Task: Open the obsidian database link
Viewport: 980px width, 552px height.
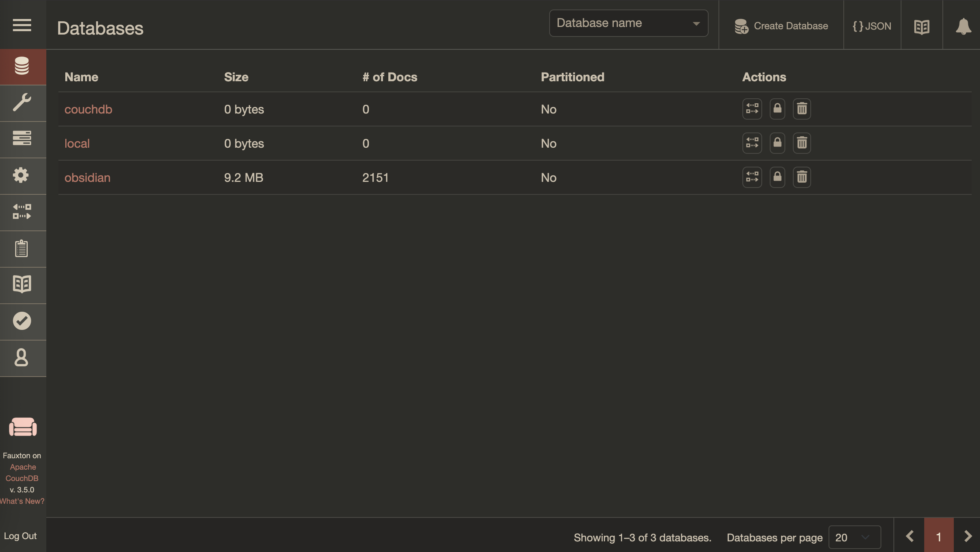Action: click(87, 178)
